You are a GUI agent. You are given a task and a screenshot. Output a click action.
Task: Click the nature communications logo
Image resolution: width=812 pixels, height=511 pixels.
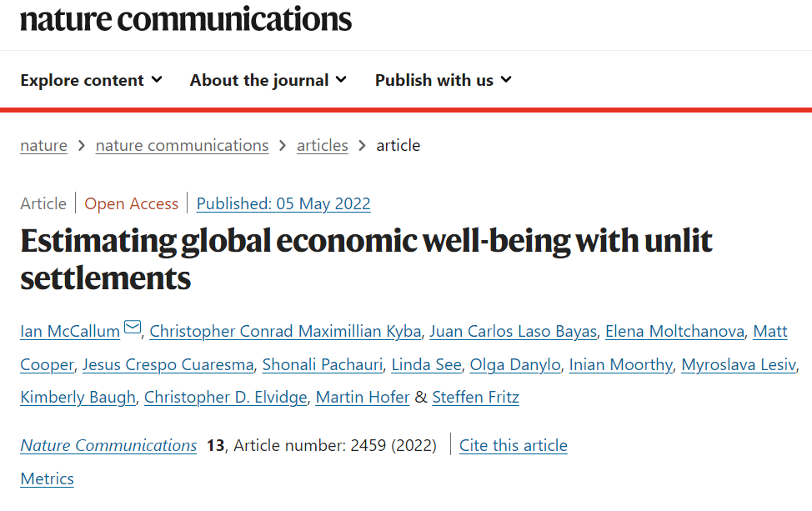coord(186,20)
